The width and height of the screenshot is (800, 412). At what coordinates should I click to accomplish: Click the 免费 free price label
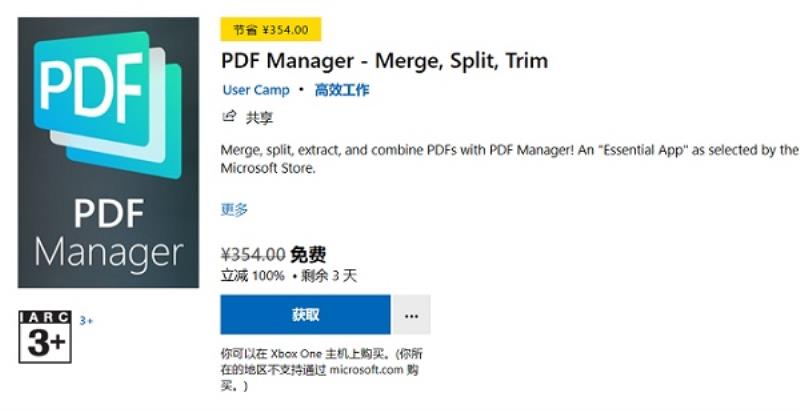[x=308, y=254]
